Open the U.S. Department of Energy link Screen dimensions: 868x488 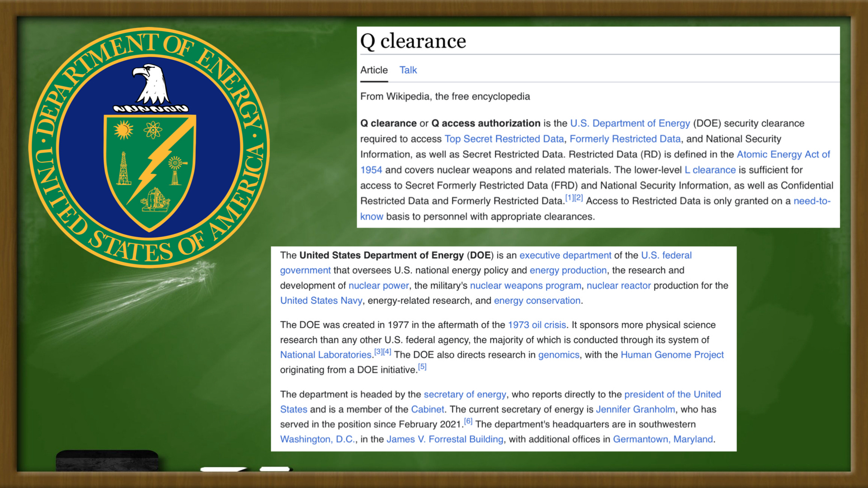point(630,123)
